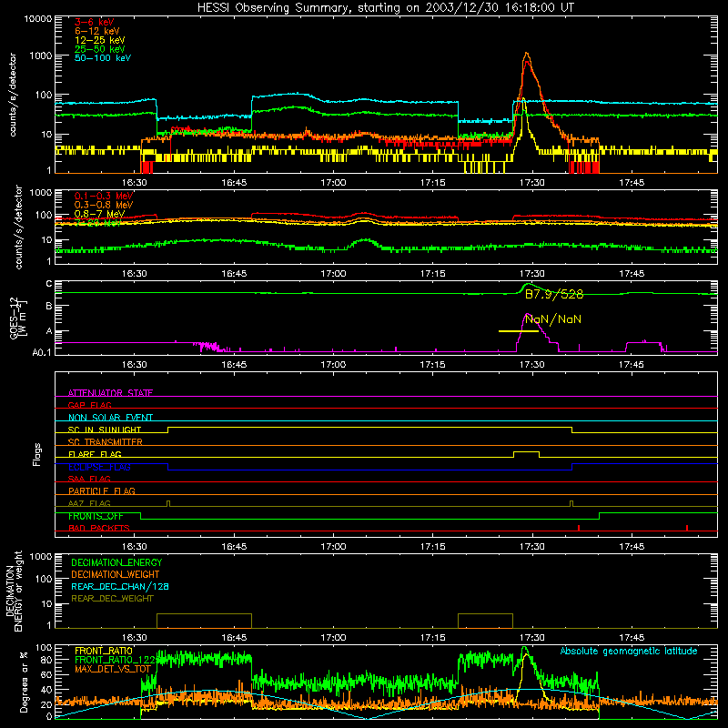Click the MAX_DET_VS_TOT legend label
728x728 pixels.
pyautogui.click(x=112, y=669)
